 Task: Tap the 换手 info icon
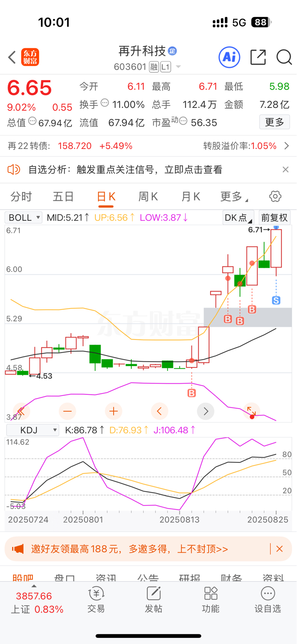pos(105,102)
